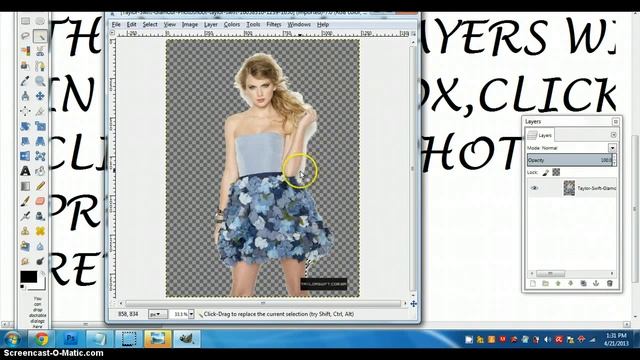640x360 pixels.
Task: Select the Pencil tool
Action: click(40, 186)
